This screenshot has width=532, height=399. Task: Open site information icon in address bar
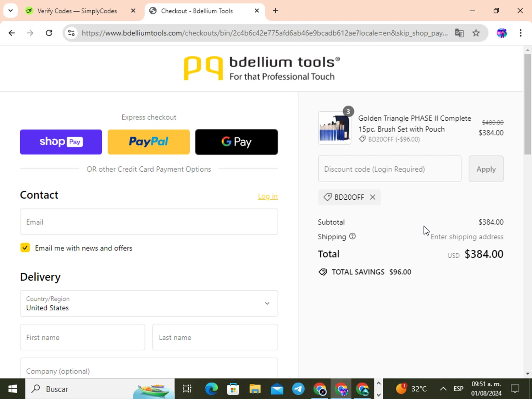(71, 33)
